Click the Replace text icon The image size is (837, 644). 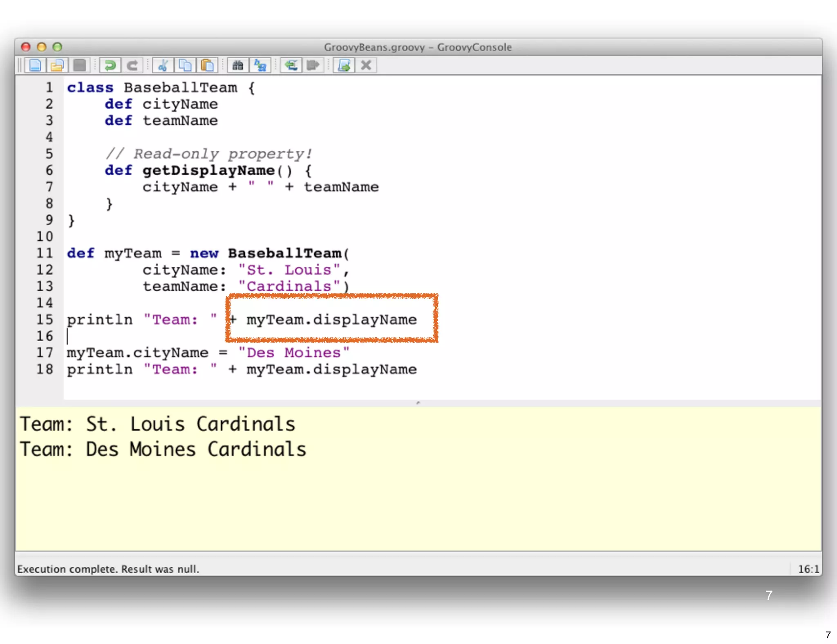click(x=260, y=65)
